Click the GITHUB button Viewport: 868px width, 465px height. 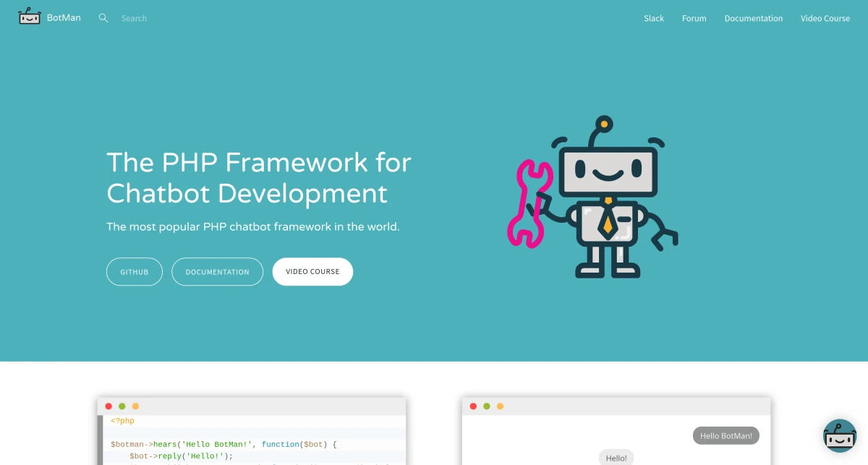coord(134,271)
